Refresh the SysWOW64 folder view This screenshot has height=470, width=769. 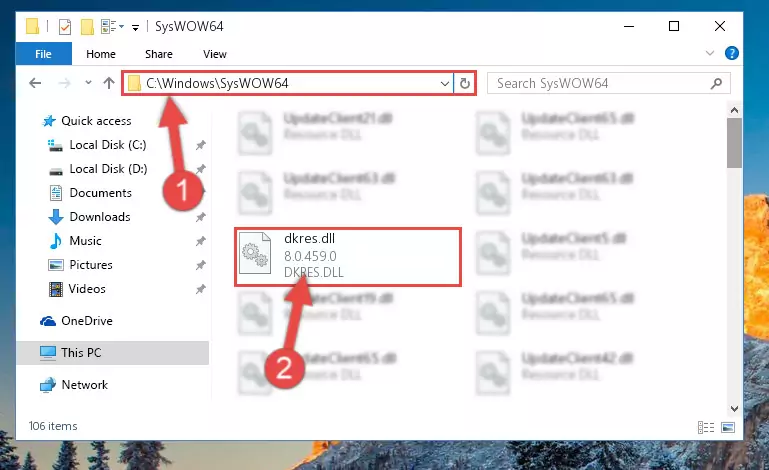(464, 83)
